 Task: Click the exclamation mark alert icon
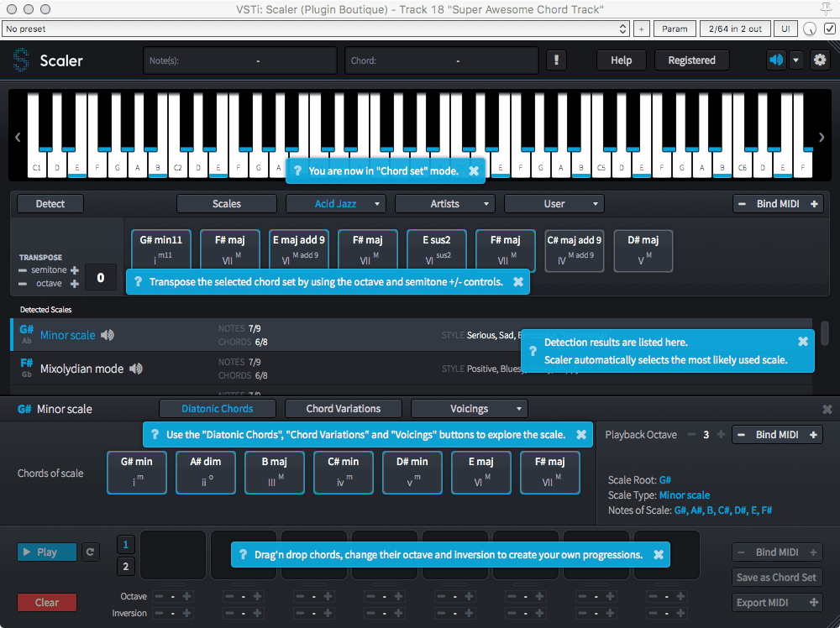click(x=556, y=60)
